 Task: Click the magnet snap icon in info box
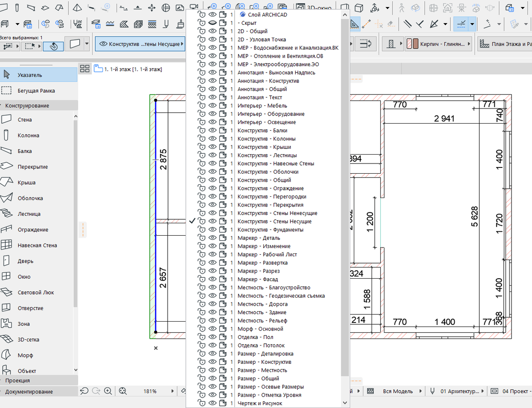click(54, 46)
